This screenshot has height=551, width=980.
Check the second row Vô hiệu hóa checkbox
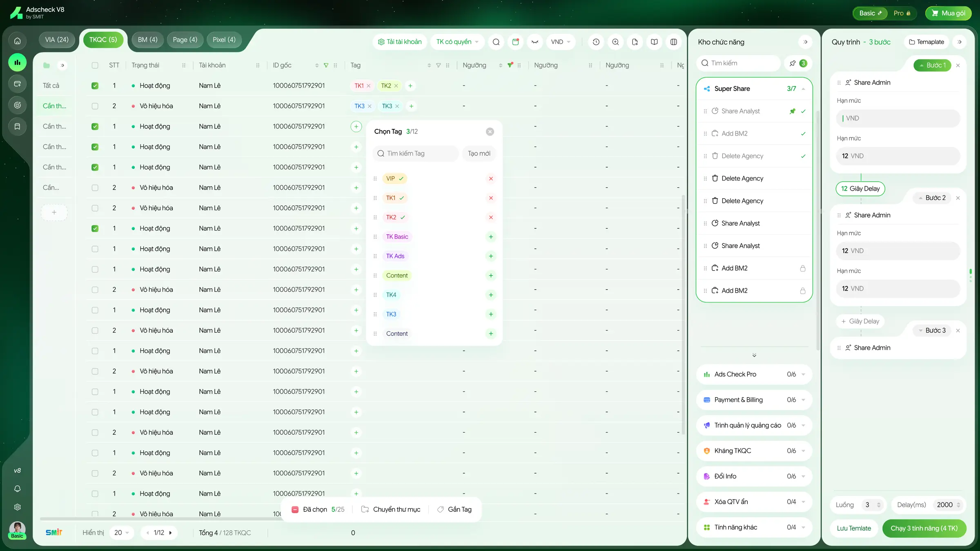pyautogui.click(x=95, y=106)
